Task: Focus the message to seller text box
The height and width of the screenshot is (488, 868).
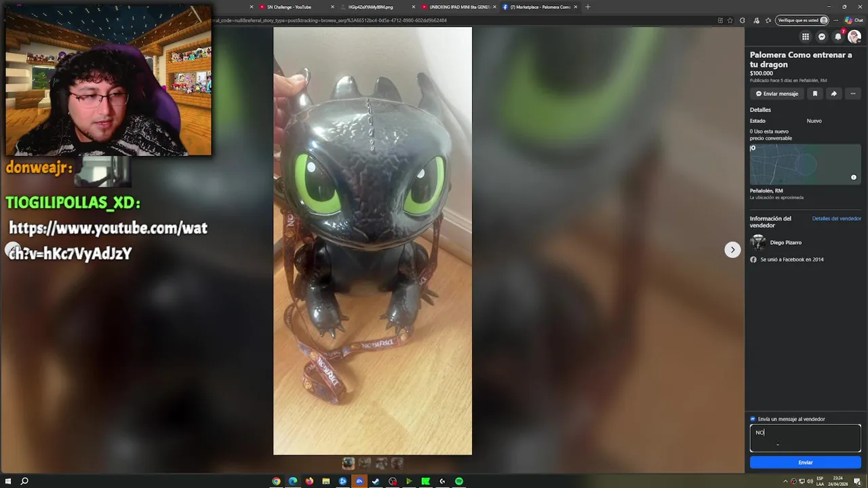Action: [x=806, y=439]
